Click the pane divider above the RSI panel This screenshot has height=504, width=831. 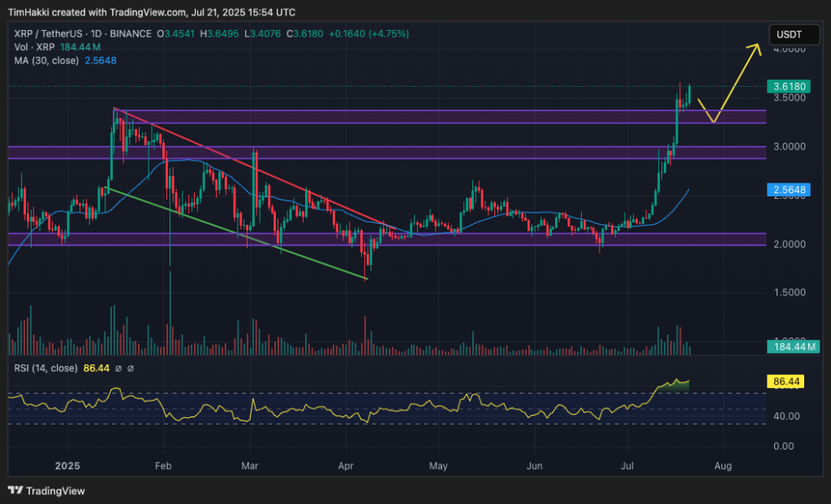406,357
